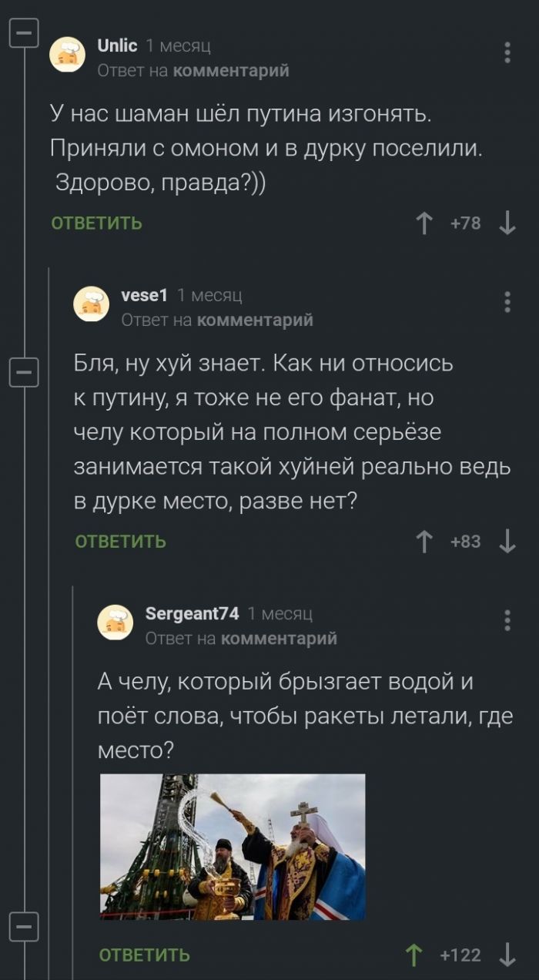Open the Sergeant74 username profile link
Image resolution: width=539 pixels, height=980 pixels.
(x=192, y=613)
